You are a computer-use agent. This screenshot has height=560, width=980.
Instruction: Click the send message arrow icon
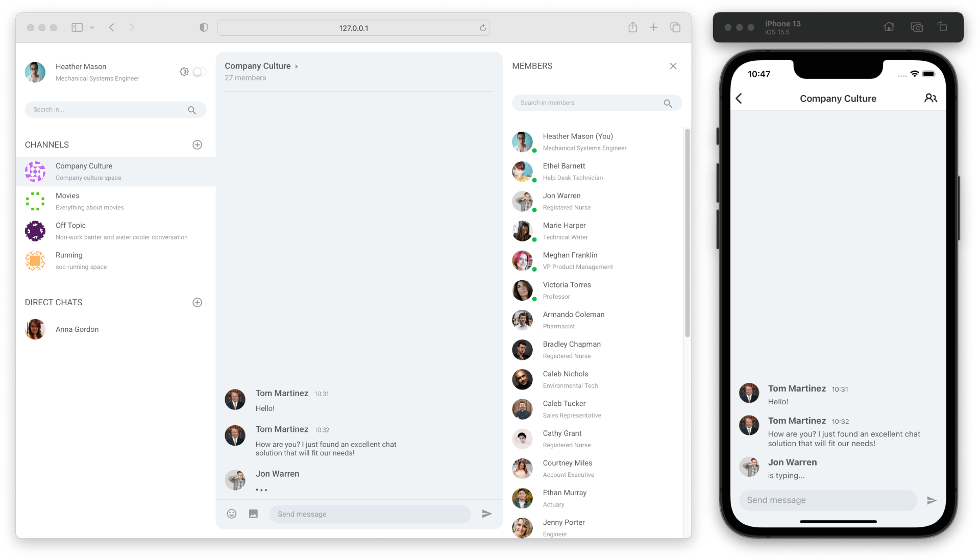[x=486, y=514]
